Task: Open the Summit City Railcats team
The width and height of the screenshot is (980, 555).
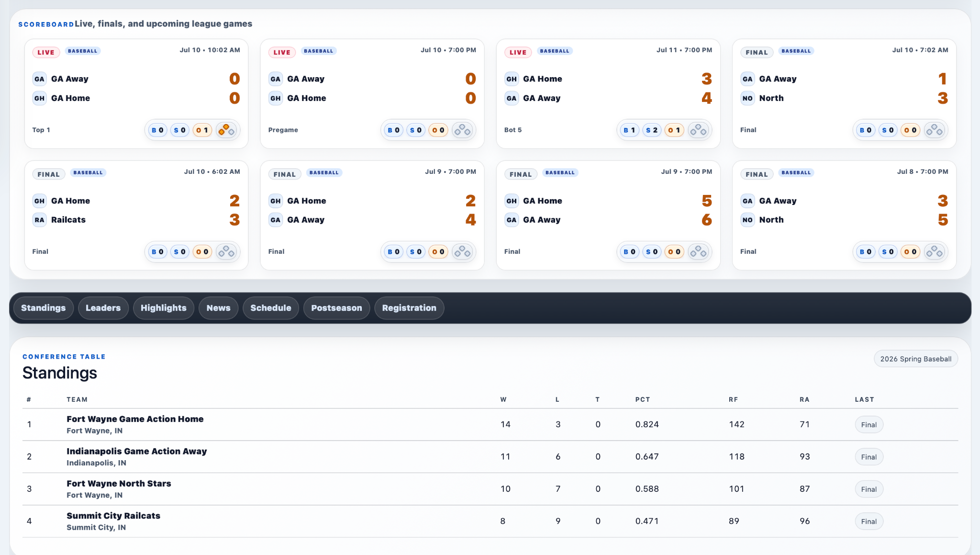Action: coord(113,516)
